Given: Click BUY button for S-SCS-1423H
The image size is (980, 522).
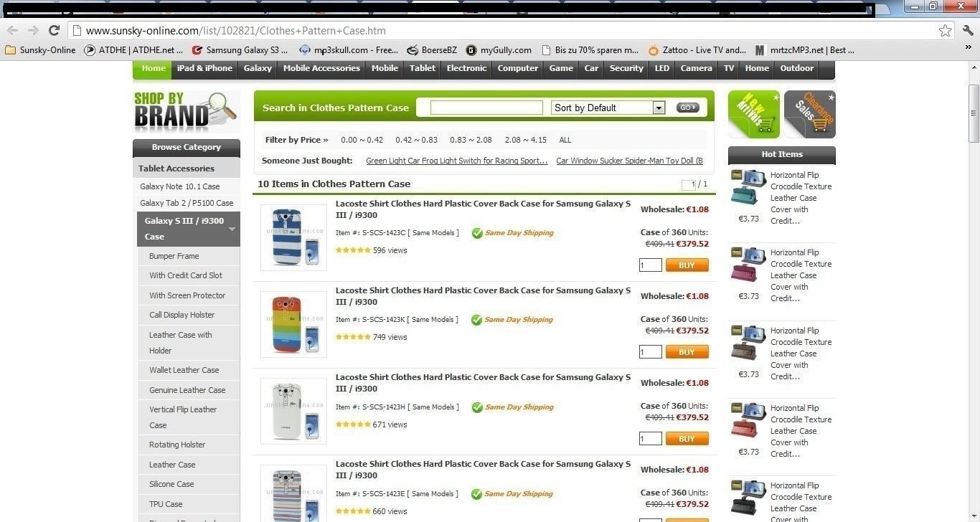Looking at the screenshot, I should point(687,439).
